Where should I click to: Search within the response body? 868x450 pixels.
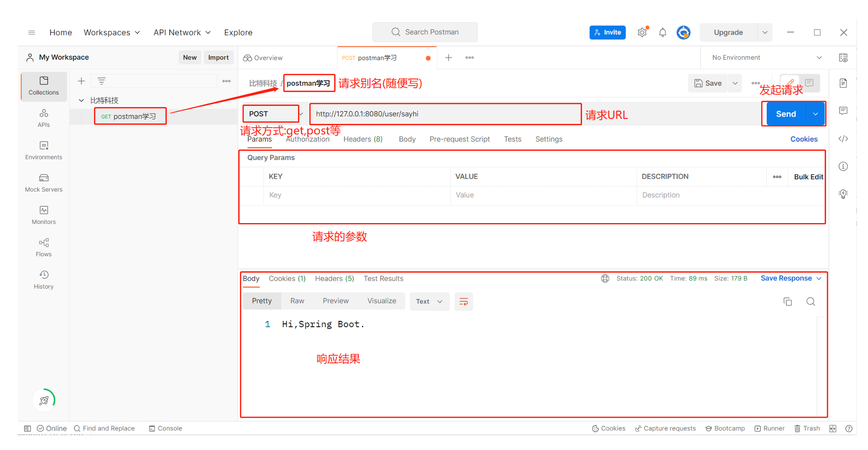[811, 302]
